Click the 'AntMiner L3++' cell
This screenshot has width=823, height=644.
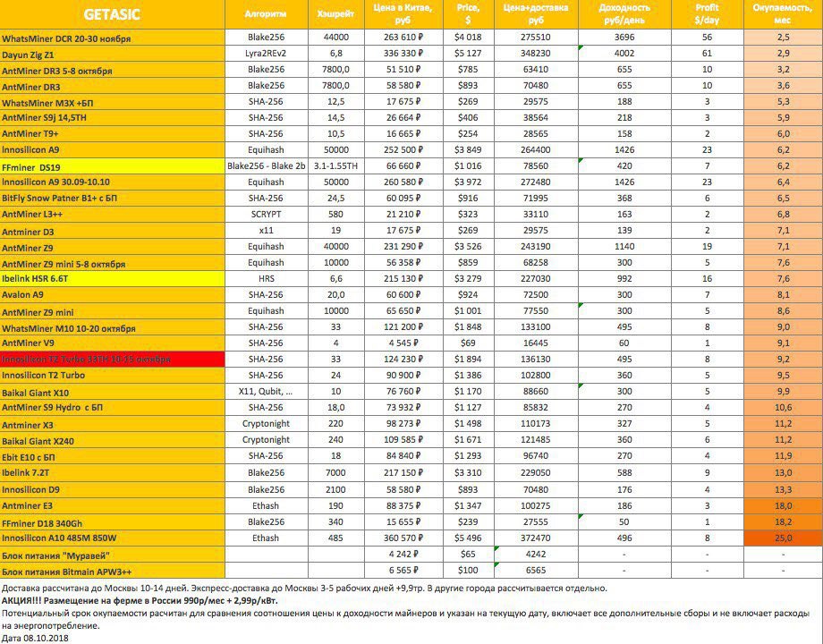pyautogui.click(x=113, y=215)
